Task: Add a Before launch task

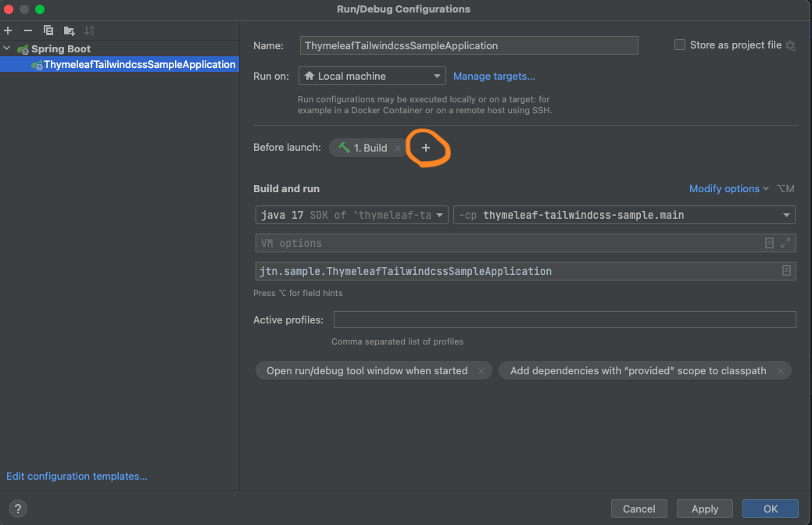Action: point(426,148)
